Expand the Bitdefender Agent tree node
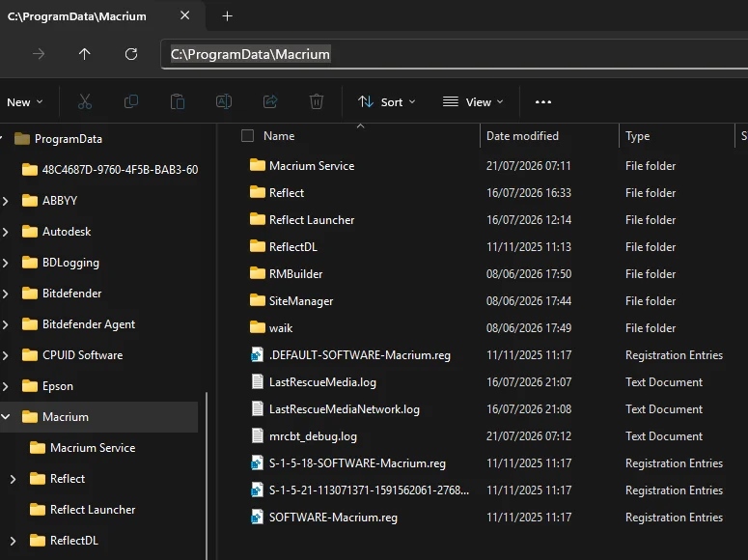748x560 pixels. 6,324
